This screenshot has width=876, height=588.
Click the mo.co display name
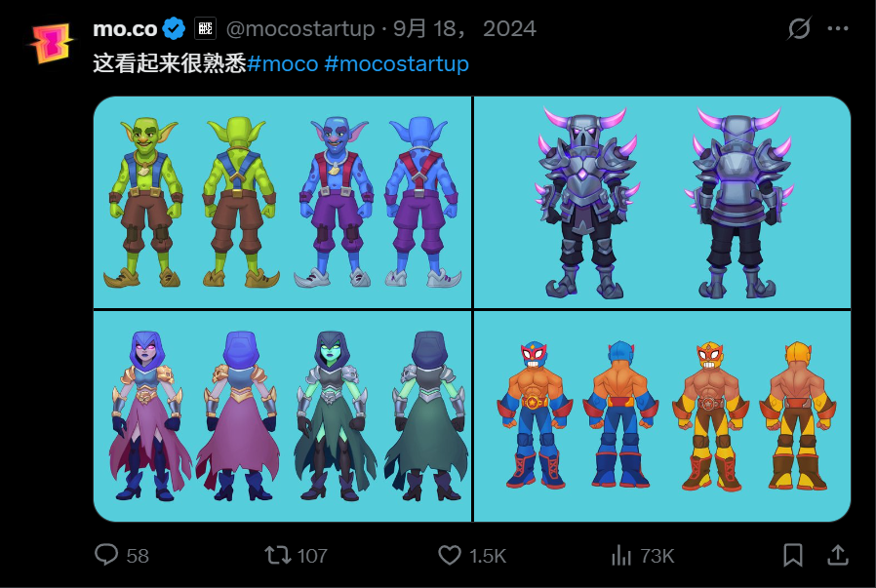125,28
